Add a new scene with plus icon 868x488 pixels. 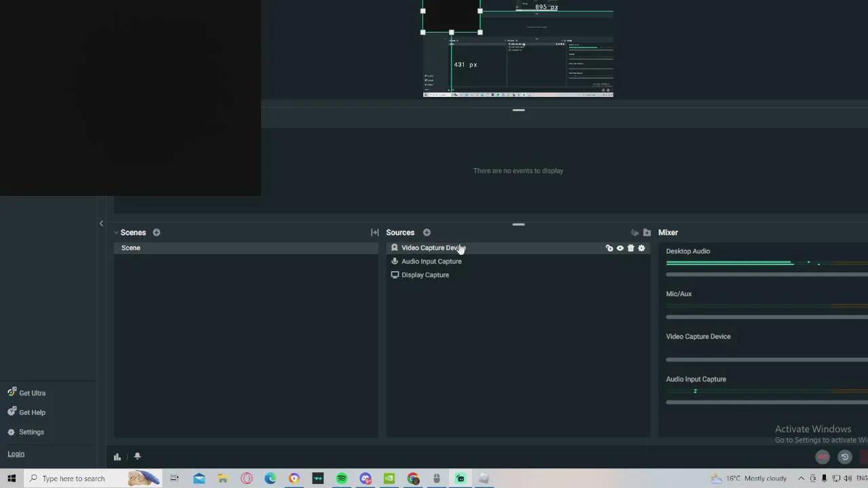coord(157,232)
